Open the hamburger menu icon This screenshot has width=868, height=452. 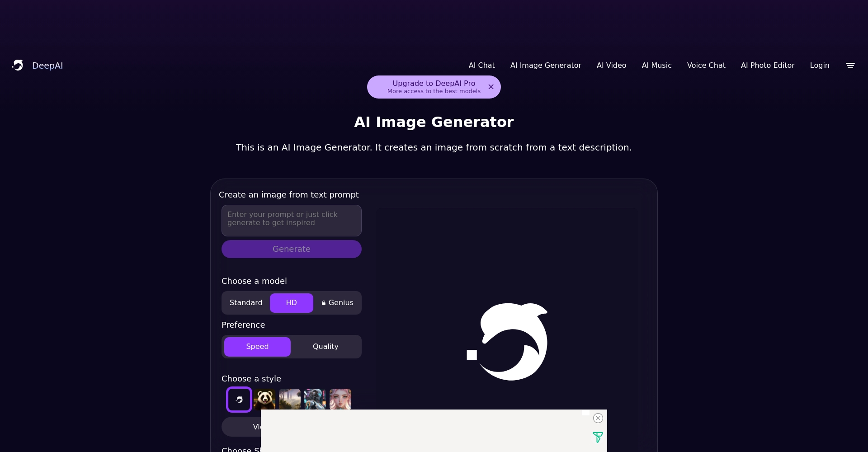(850, 66)
